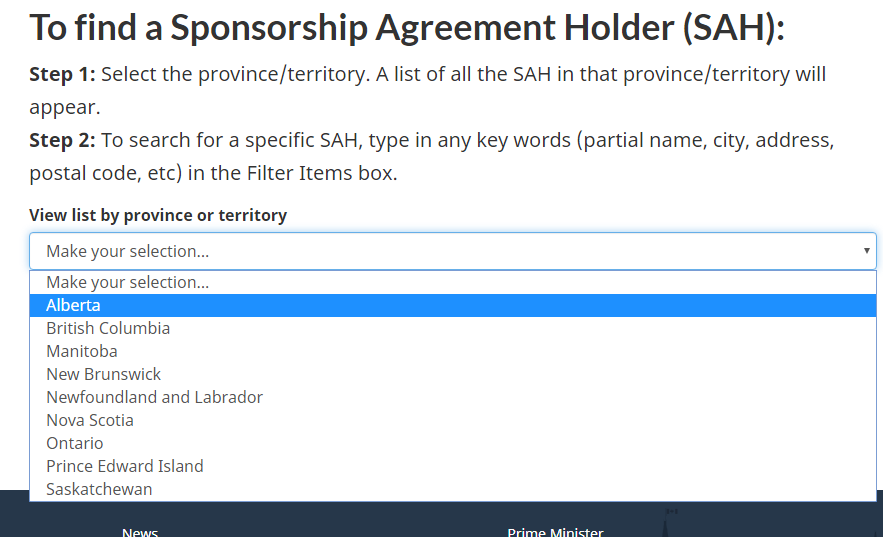Select Ontario in the province list

coord(75,444)
